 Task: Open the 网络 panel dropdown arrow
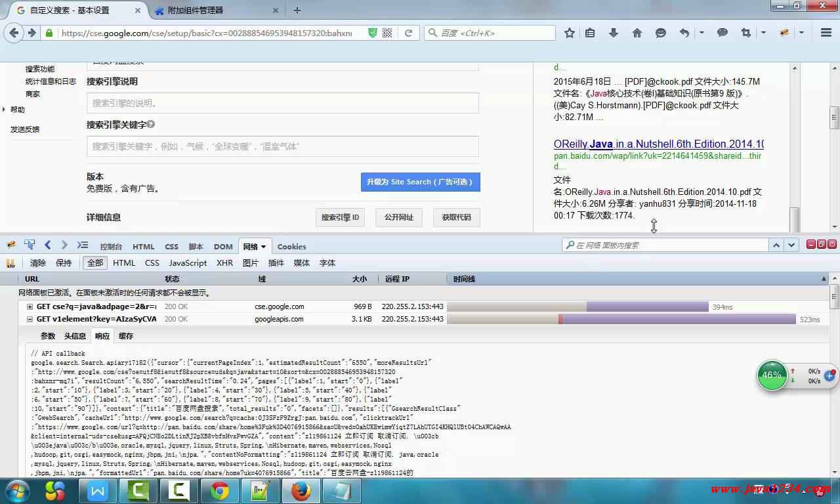click(x=264, y=247)
